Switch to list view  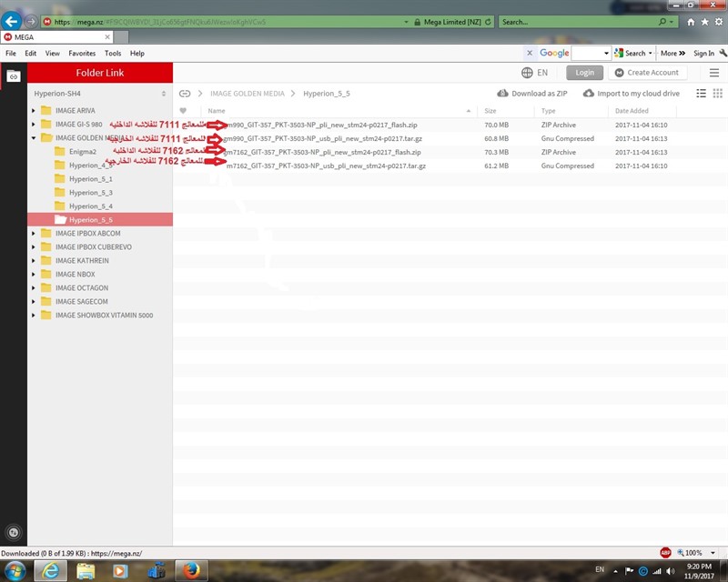[701, 94]
